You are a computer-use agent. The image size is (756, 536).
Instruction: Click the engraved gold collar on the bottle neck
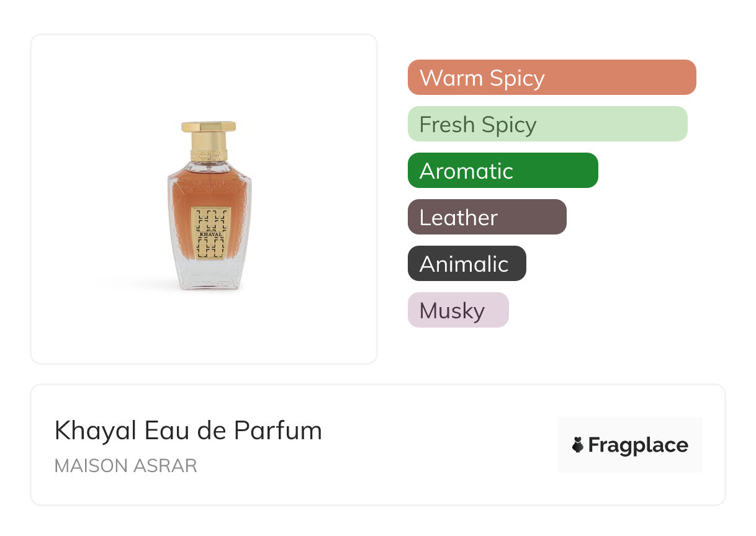[x=209, y=154]
